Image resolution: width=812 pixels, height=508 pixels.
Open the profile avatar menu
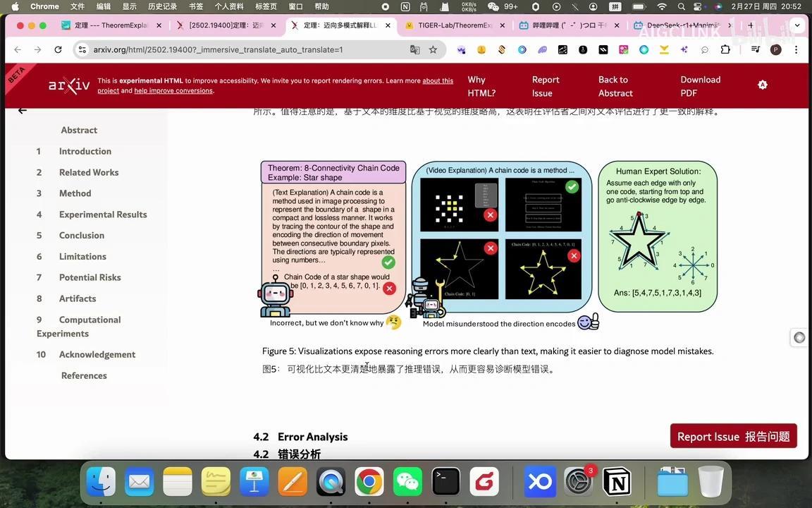(775, 49)
